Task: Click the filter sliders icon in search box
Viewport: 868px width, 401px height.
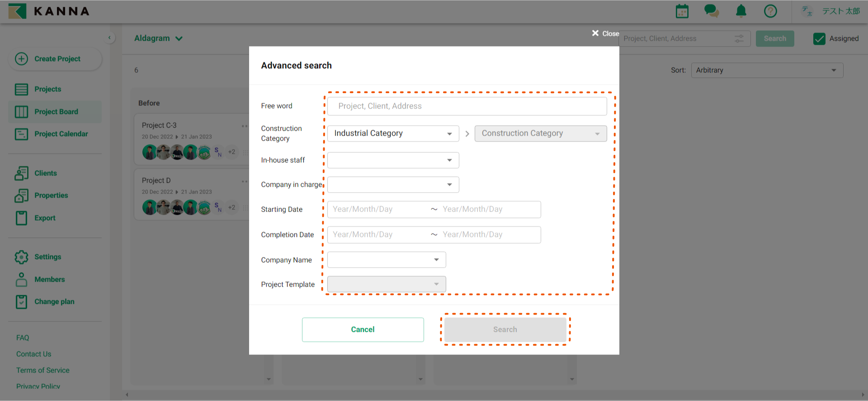Action: 739,39
